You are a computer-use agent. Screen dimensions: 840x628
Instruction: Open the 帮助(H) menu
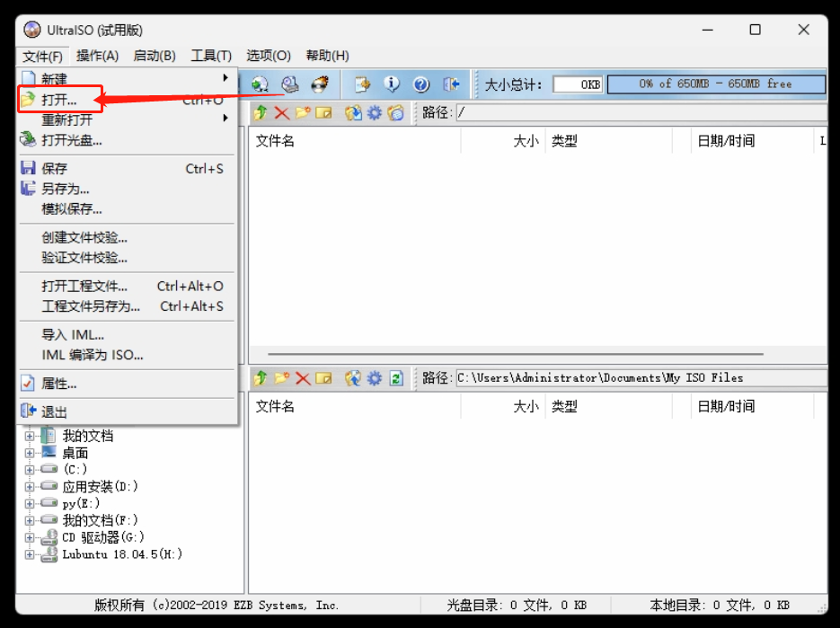(327, 56)
